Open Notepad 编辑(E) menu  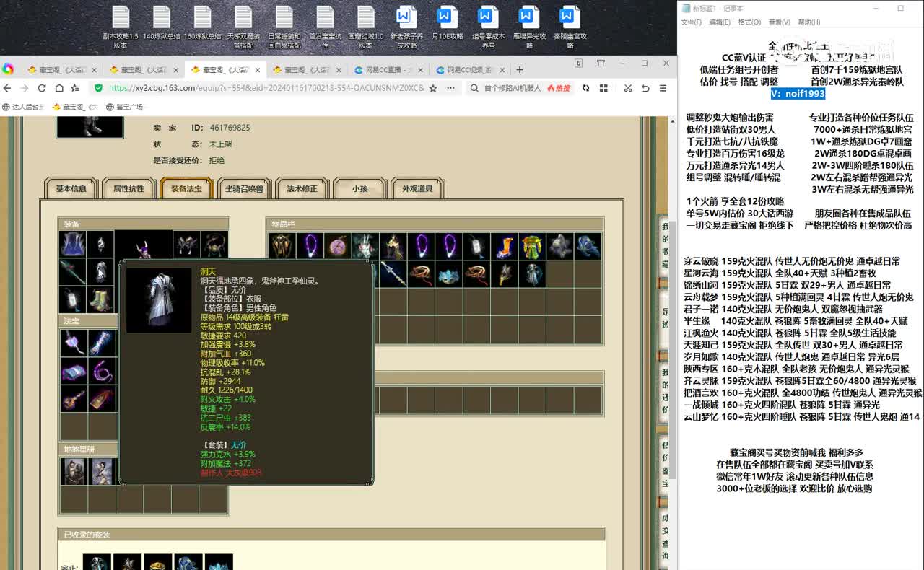(x=720, y=22)
